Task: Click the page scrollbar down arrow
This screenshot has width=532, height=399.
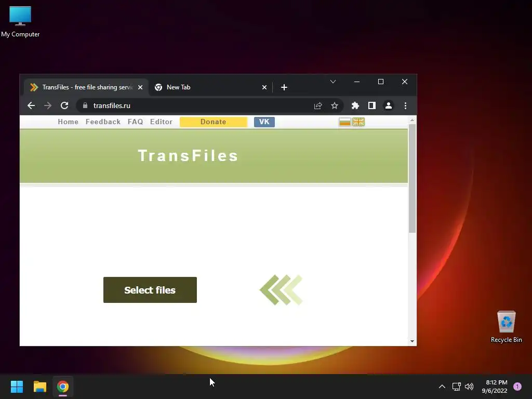Action: click(412, 341)
